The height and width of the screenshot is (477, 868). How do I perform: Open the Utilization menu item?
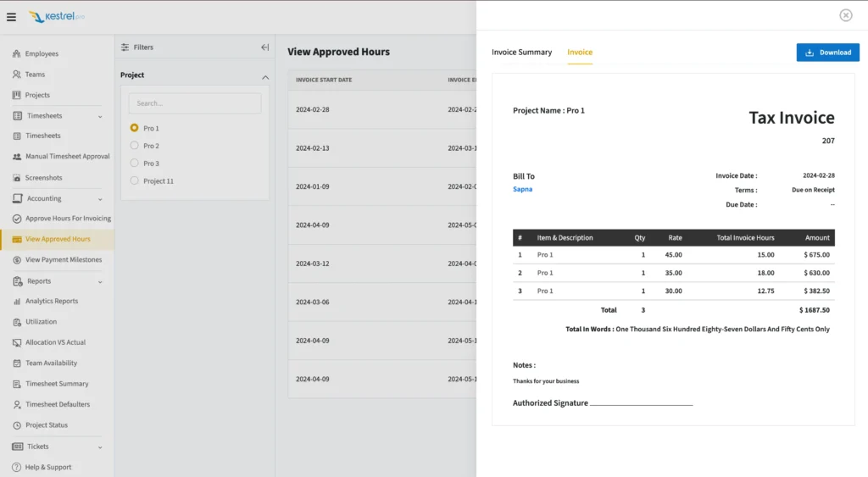(41, 321)
